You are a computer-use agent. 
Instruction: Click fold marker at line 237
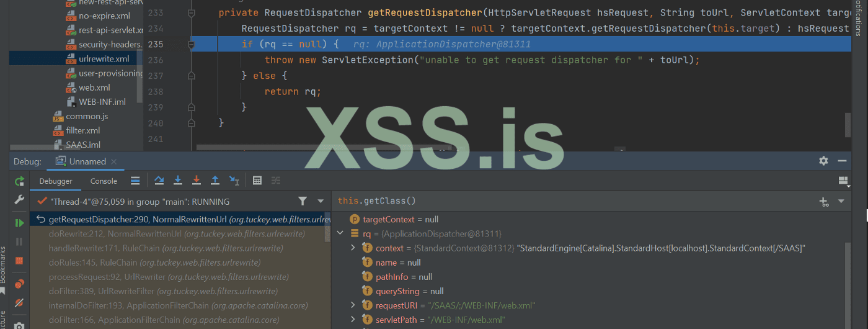tap(191, 76)
